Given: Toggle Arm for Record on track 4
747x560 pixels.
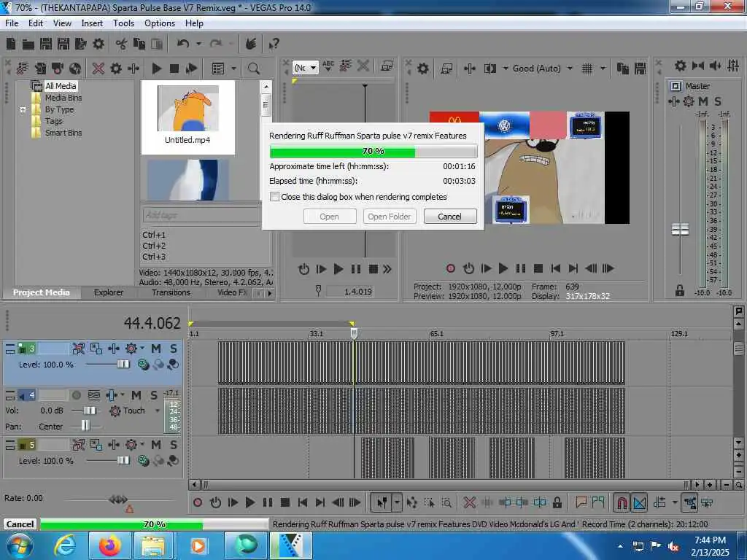Looking at the screenshot, I should (x=76, y=395).
